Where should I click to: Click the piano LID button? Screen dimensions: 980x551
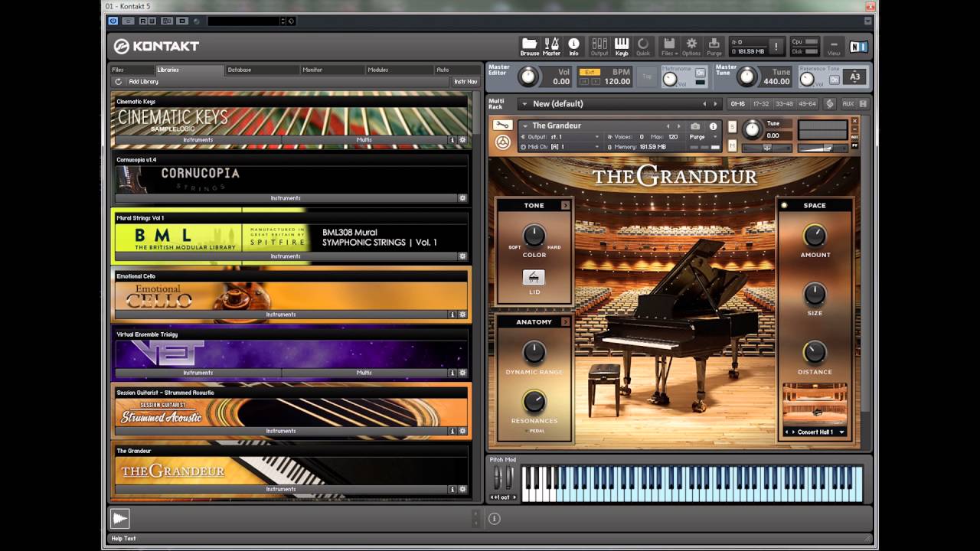534,278
